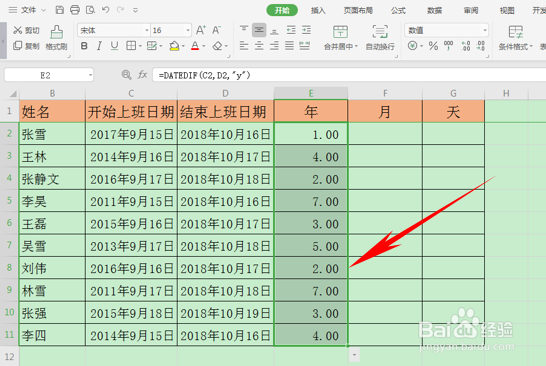The height and width of the screenshot is (366, 546).
Task: Expand the borders dropdown arrow
Action: click(x=140, y=46)
